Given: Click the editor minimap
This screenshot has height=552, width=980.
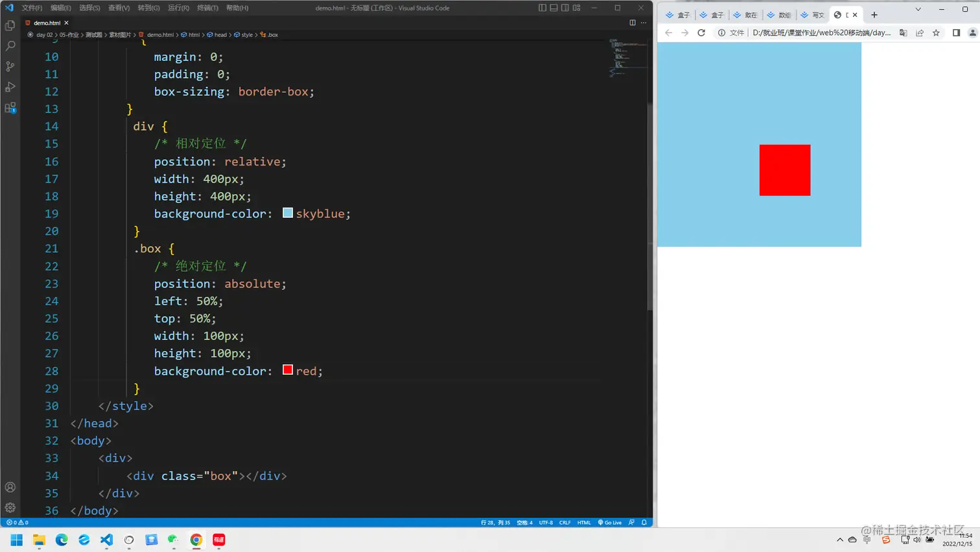Looking at the screenshot, I should (x=628, y=58).
